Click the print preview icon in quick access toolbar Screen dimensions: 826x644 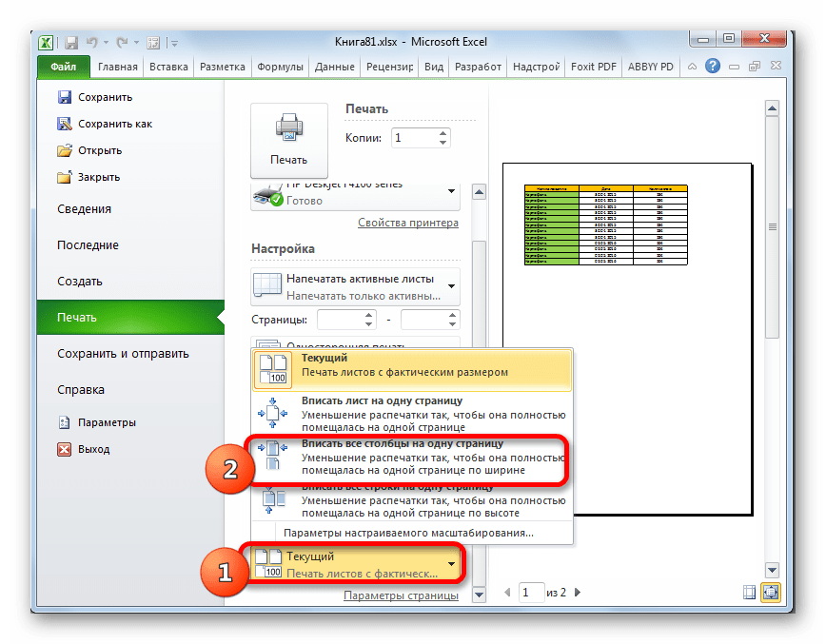click(x=153, y=42)
